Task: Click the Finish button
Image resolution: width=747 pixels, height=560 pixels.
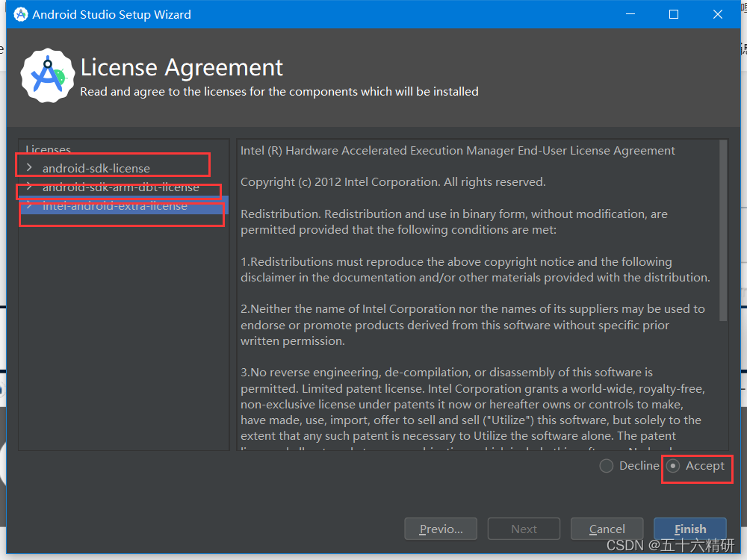Action: (x=689, y=529)
